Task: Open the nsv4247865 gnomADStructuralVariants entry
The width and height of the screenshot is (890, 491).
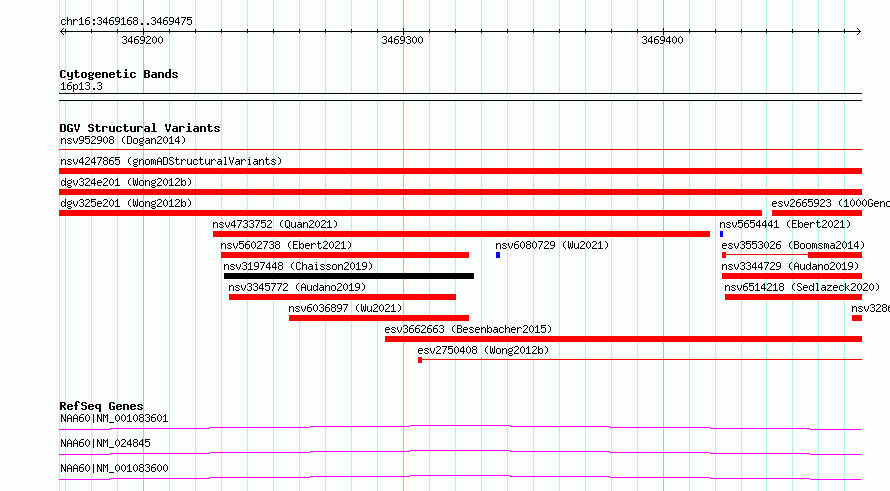Action: click(171, 161)
